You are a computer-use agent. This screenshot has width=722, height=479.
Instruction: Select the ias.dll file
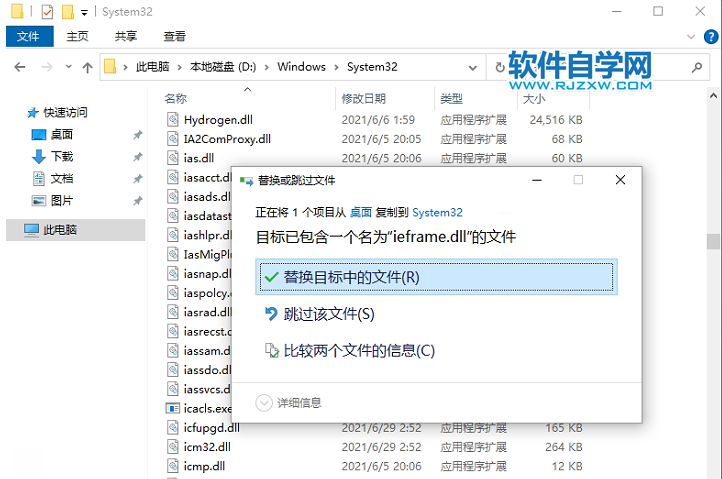click(x=199, y=158)
